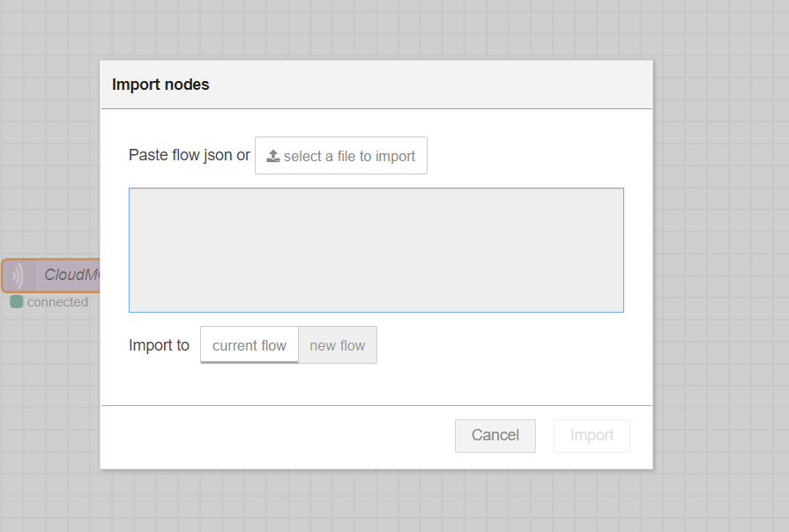The height and width of the screenshot is (532, 789).
Task: Switch import target to new flow
Action: [338, 345]
